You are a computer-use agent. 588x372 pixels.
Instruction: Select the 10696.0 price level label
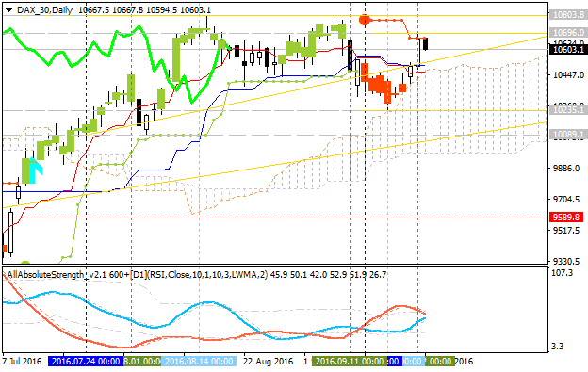point(568,33)
